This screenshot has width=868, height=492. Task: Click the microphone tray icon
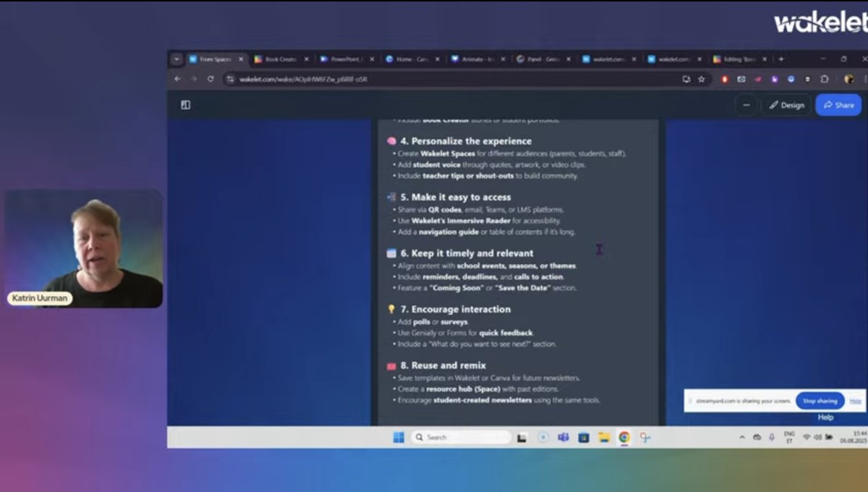[771, 437]
